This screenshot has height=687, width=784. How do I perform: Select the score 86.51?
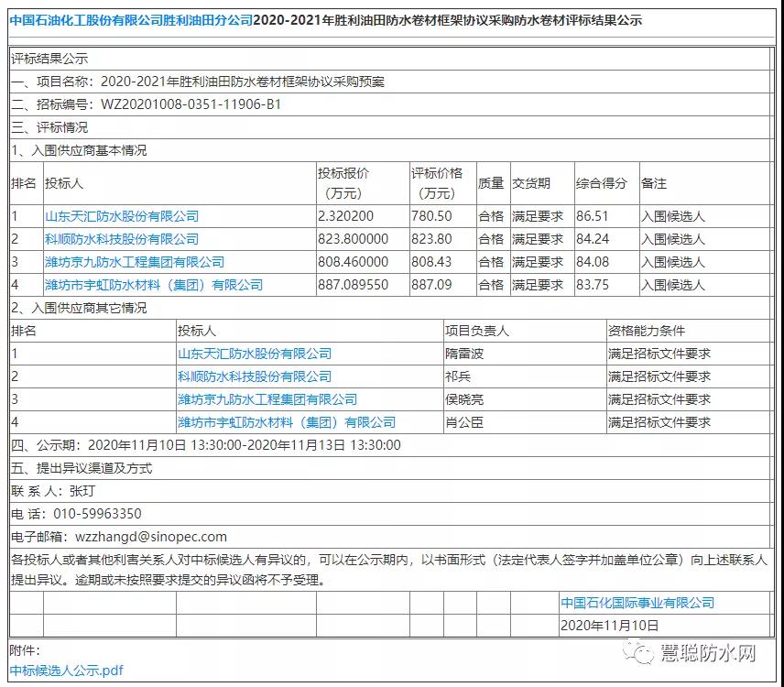592,216
